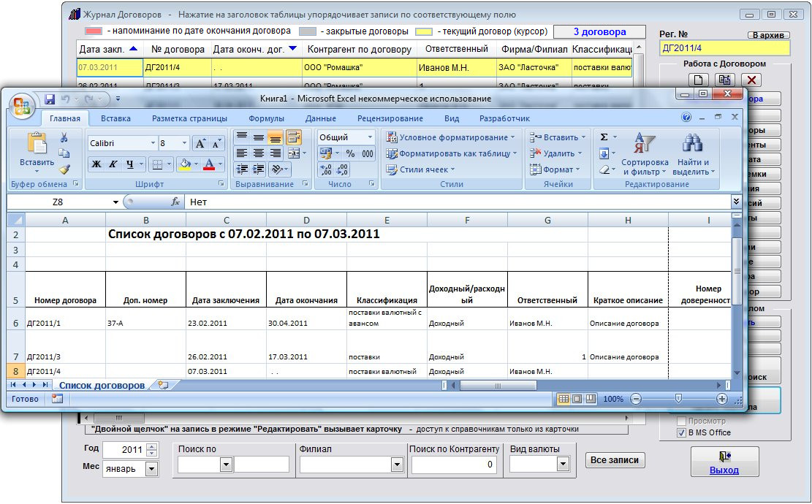Viewport: 812px width, 504px height.
Task: Open the month 'январь' dropdown
Action: (151, 469)
